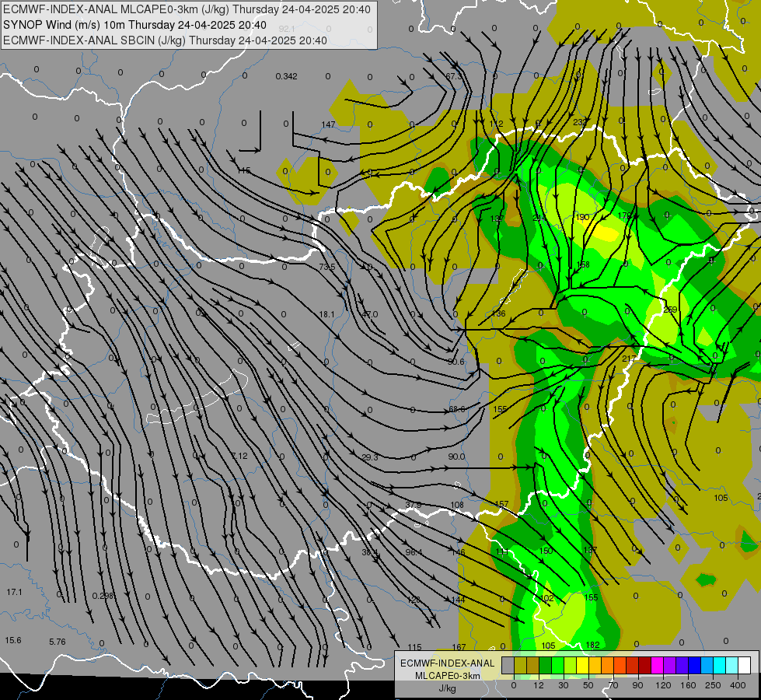Click the dark green legend swatch
The width and height of the screenshot is (761, 700).
click(x=545, y=666)
